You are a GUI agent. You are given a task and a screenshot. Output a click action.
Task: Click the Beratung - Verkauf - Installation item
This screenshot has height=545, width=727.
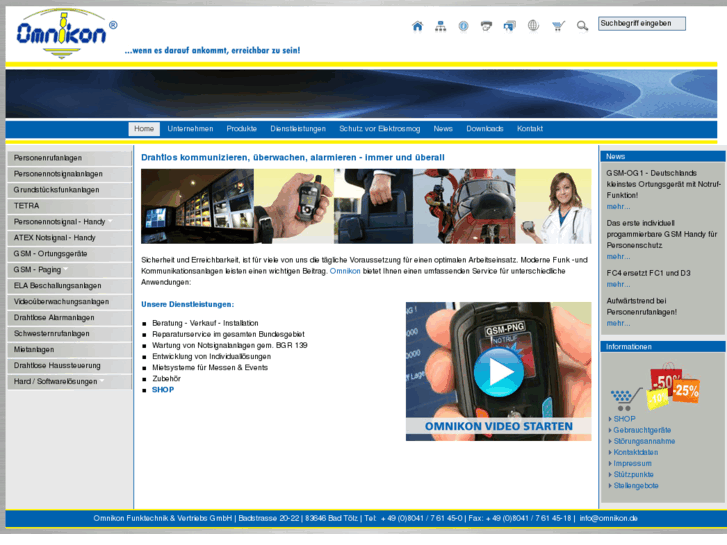click(x=205, y=323)
